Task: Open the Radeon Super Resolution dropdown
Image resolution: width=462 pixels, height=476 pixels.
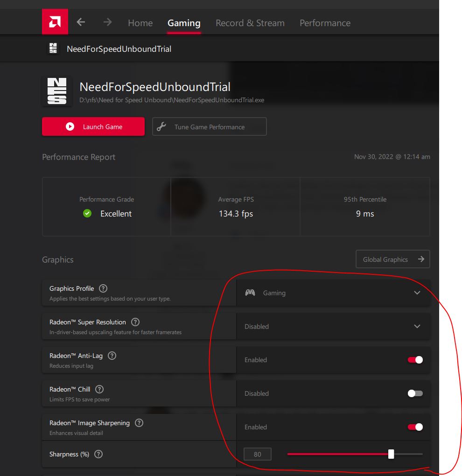Action: pyautogui.click(x=333, y=327)
